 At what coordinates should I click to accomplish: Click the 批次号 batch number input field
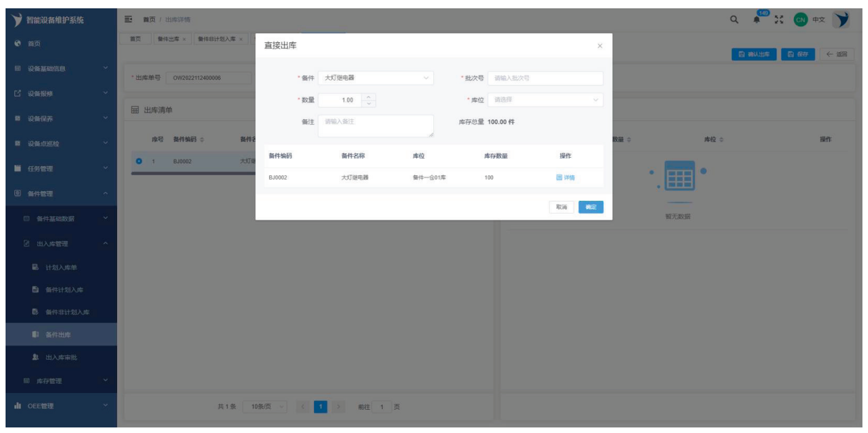click(x=545, y=78)
